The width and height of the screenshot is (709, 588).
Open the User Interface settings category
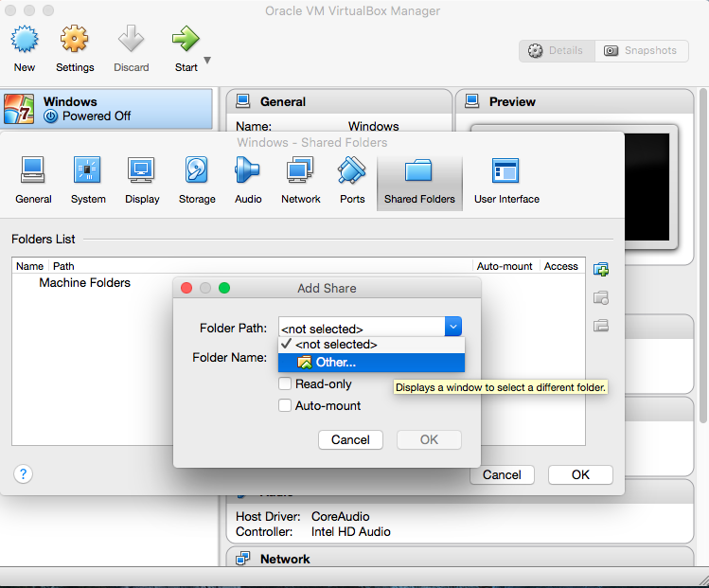coord(506,181)
